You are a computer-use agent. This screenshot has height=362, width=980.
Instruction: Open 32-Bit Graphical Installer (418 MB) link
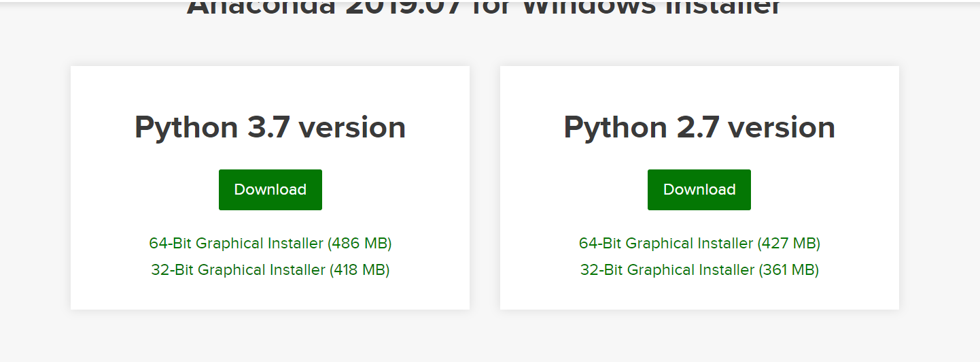(270, 270)
